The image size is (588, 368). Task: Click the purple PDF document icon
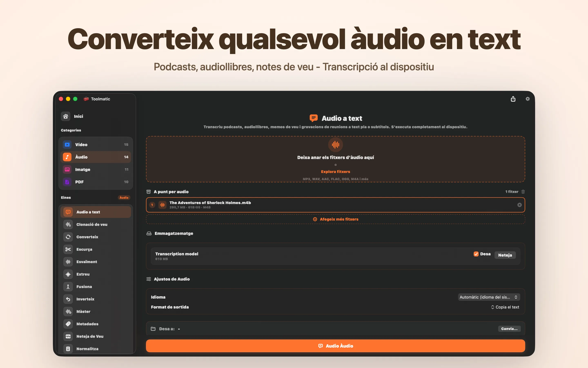(x=67, y=182)
